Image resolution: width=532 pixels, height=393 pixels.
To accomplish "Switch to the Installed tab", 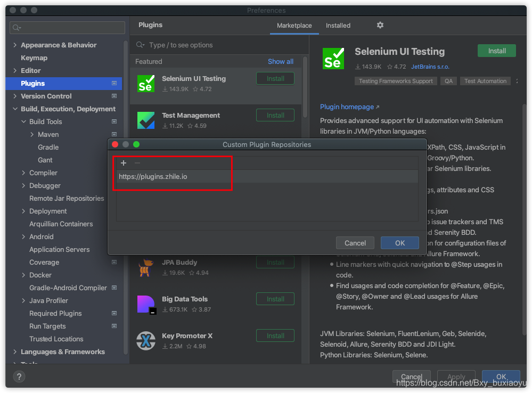I will (x=338, y=25).
